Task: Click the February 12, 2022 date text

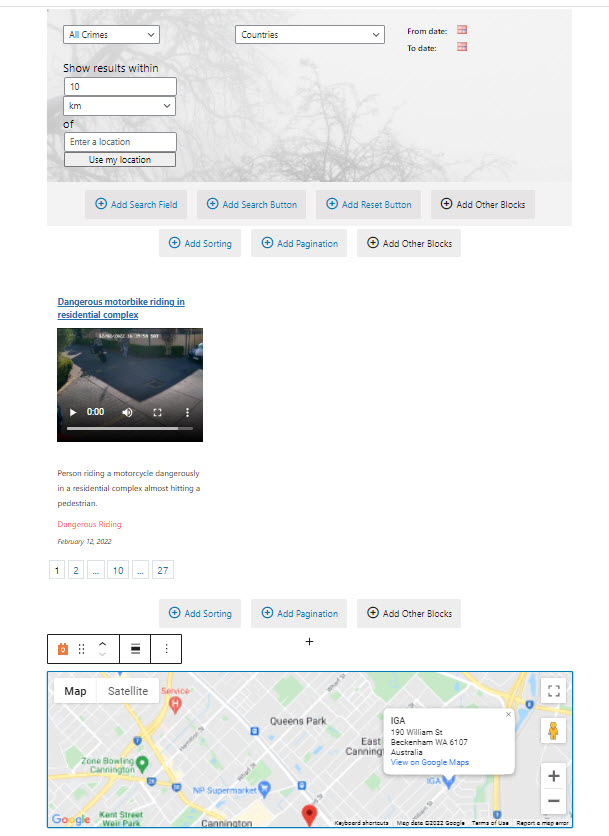Action: pyautogui.click(x=84, y=541)
